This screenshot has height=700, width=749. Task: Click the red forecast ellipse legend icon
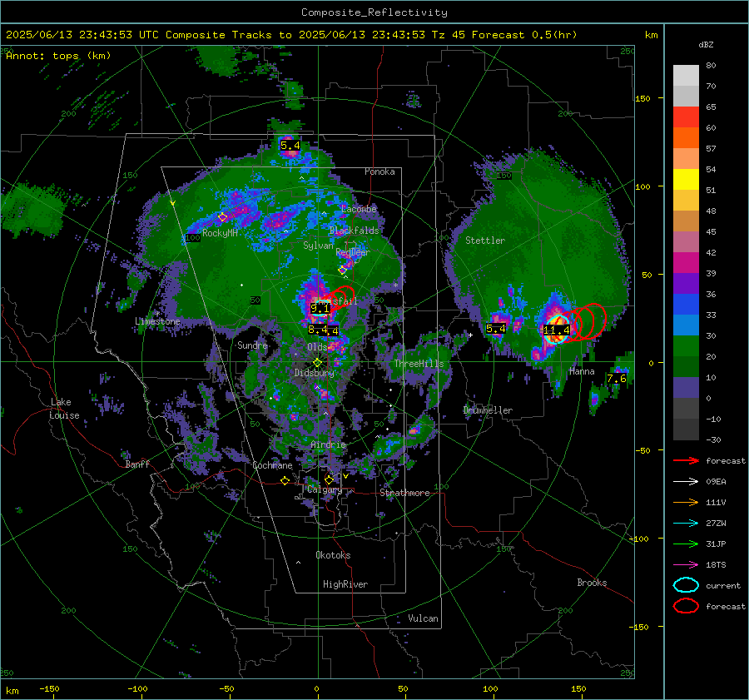(x=686, y=606)
